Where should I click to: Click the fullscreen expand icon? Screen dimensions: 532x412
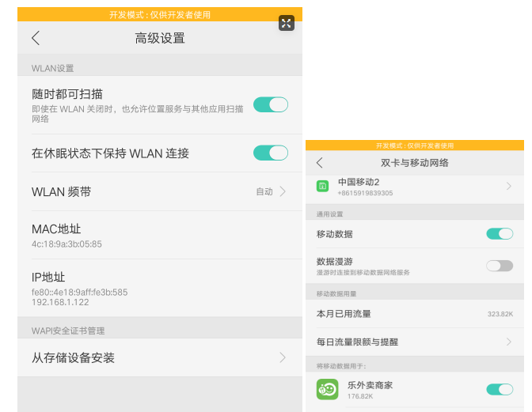point(287,23)
